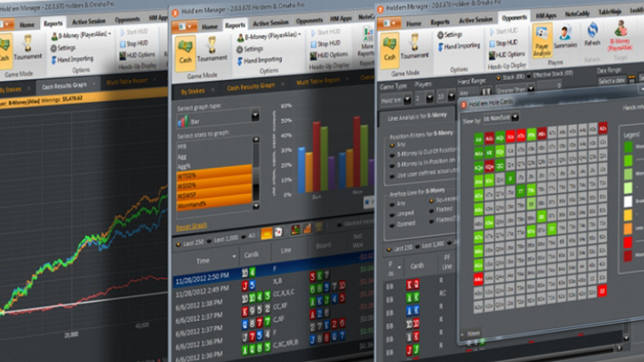Select All hands radio in middle window
Screen dimensions: 644x362
(x=244, y=236)
